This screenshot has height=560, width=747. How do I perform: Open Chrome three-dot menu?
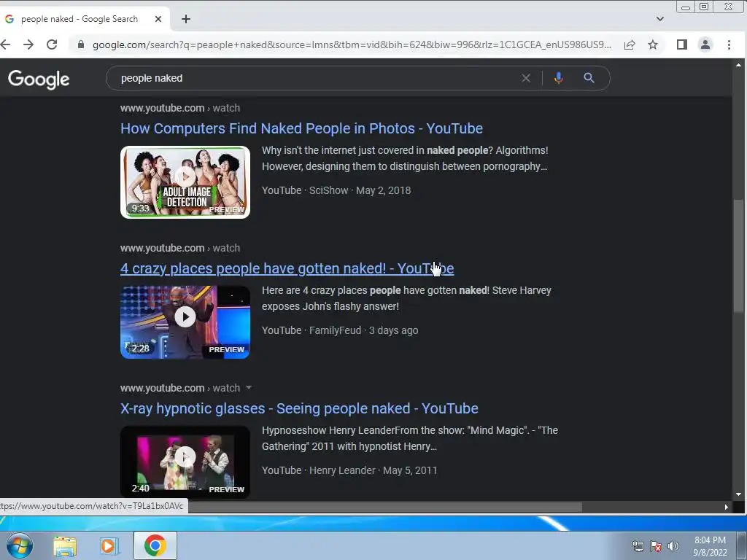pos(729,44)
